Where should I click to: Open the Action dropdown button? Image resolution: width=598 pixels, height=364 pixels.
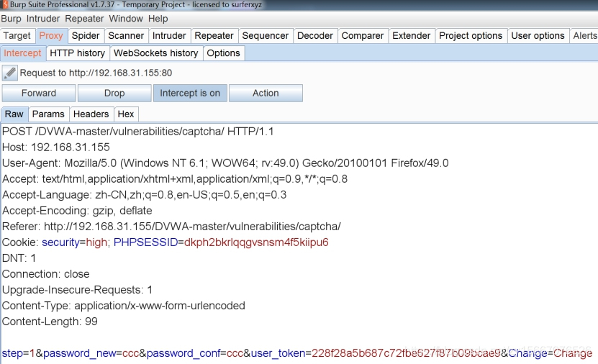tap(266, 93)
